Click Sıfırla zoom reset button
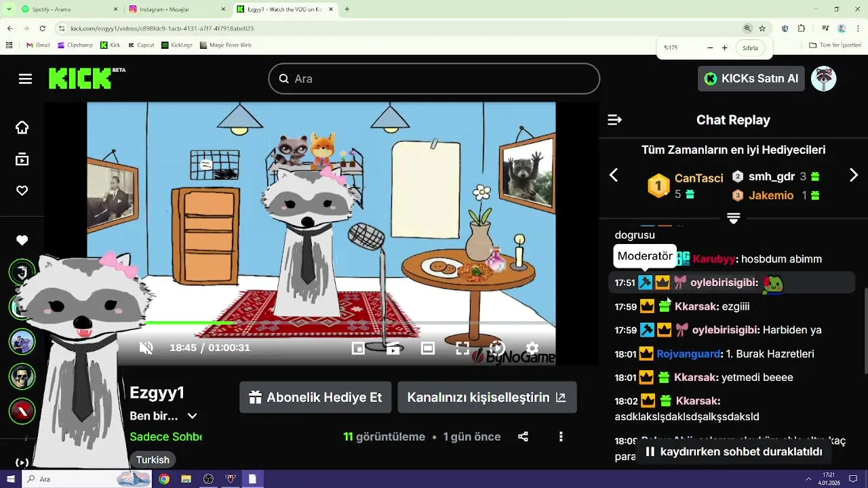 [x=750, y=48]
